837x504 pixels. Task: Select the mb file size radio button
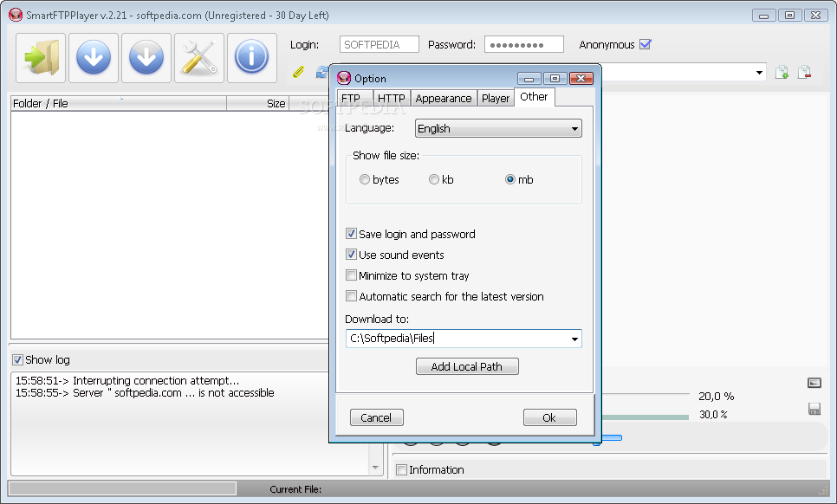click(x=510, y=180)
